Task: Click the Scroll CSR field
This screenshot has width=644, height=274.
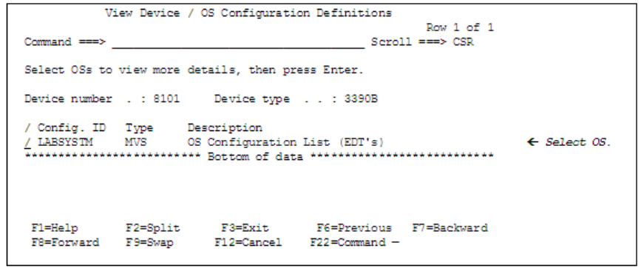Action: (x=464, y=42)
